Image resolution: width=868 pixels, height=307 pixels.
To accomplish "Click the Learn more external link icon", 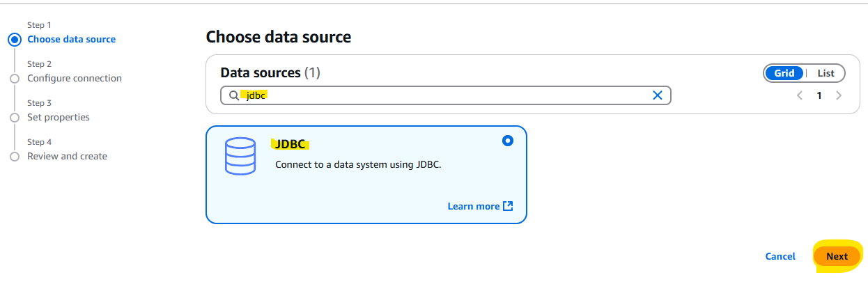I will [x=508, y=206].
